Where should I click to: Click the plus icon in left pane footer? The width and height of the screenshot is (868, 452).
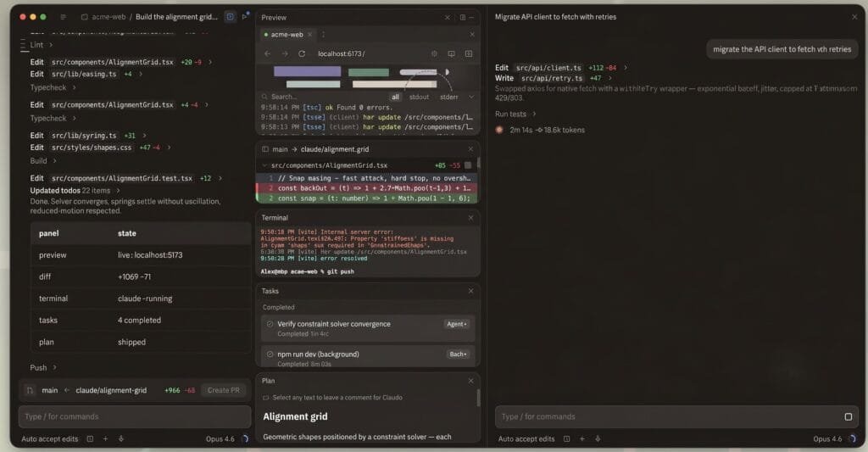pos(105,438)
